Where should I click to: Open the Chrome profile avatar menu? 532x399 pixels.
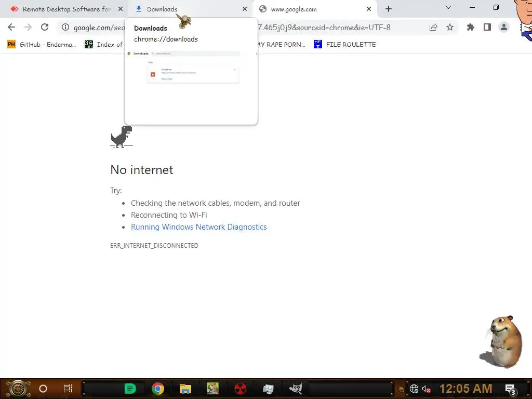pos(504,27)
